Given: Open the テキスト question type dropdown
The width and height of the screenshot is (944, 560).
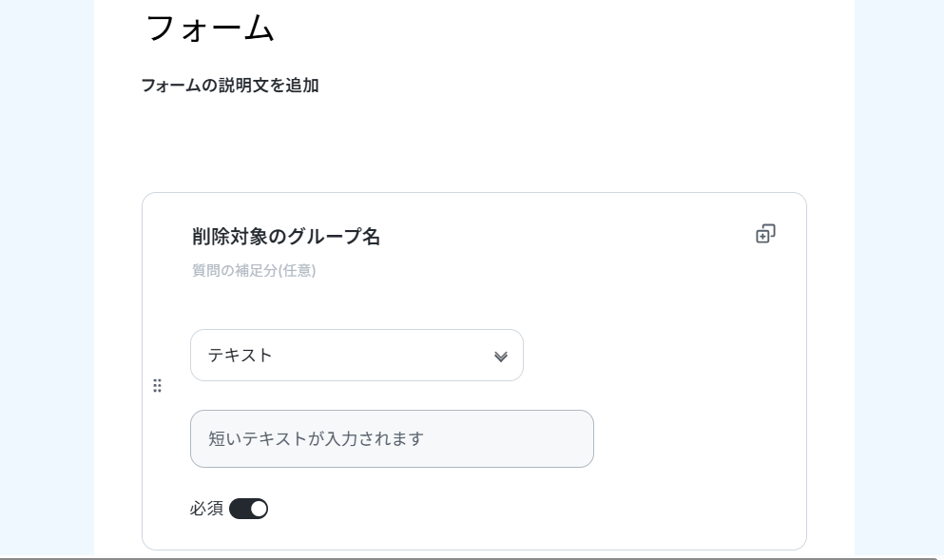Looking at the screenshot, I should [x=356, y=356].
